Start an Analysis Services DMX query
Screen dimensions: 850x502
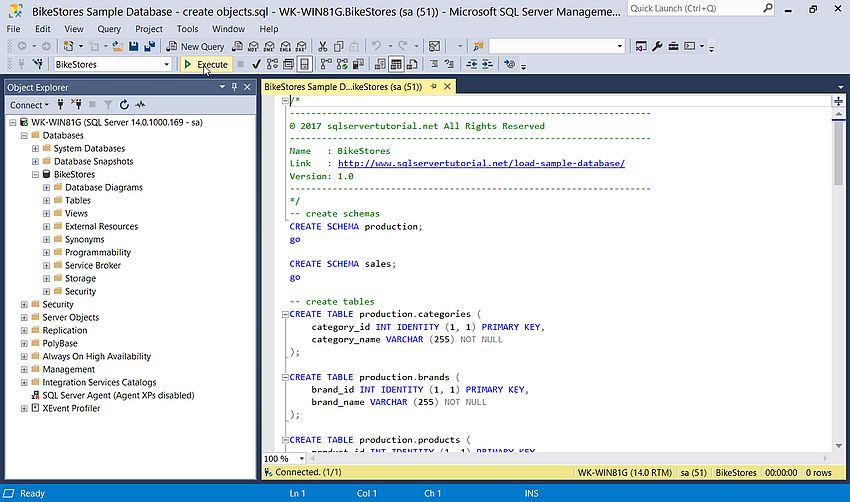pyautogui.click(x=269, y=47)
